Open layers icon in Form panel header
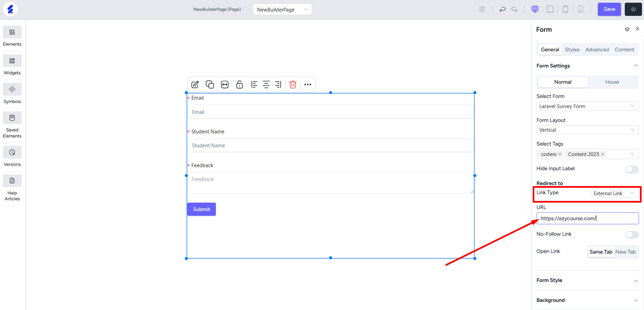Viewport: 644px width, 310px height. click(627, 29)
